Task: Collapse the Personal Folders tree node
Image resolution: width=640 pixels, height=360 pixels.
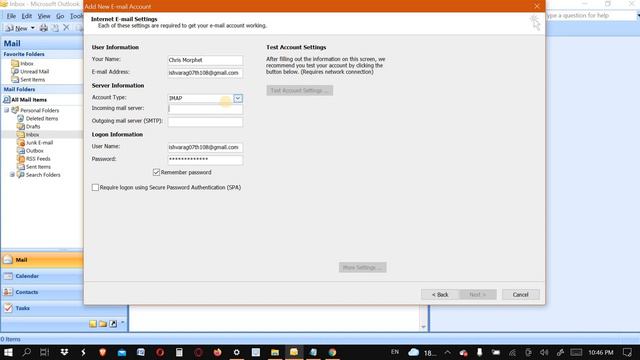Action: [7, 110]
